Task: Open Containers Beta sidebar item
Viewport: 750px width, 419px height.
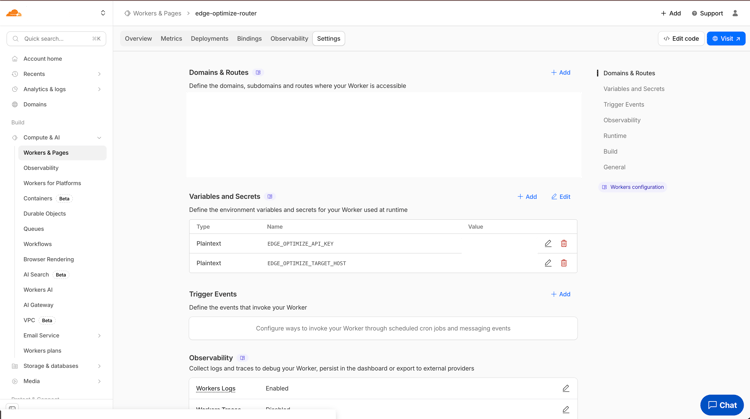Action: (47, 198)
